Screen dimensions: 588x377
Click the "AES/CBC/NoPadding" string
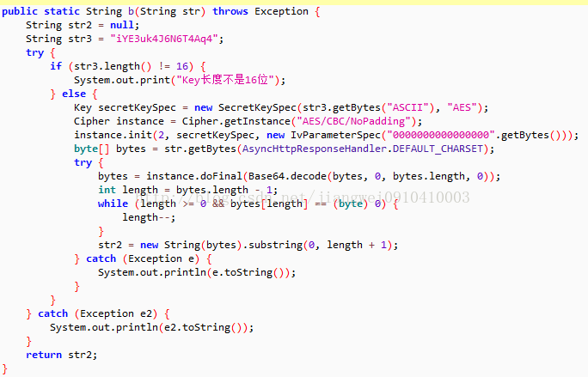point(353,121)
